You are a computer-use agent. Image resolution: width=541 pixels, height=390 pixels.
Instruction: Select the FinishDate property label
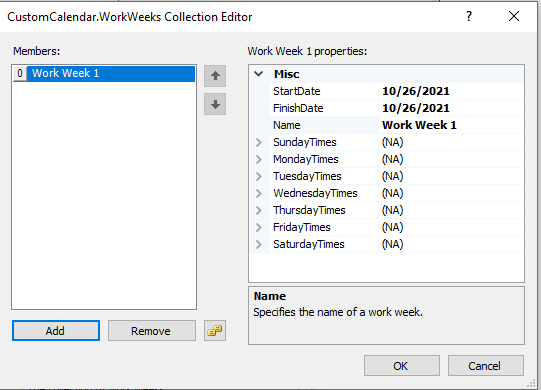pos(298,108)
